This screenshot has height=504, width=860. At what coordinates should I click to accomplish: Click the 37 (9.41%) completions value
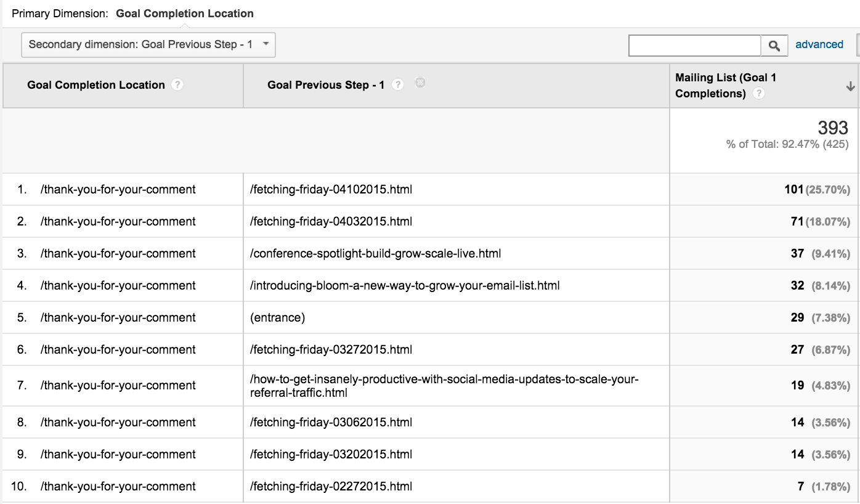pos(821,254)
